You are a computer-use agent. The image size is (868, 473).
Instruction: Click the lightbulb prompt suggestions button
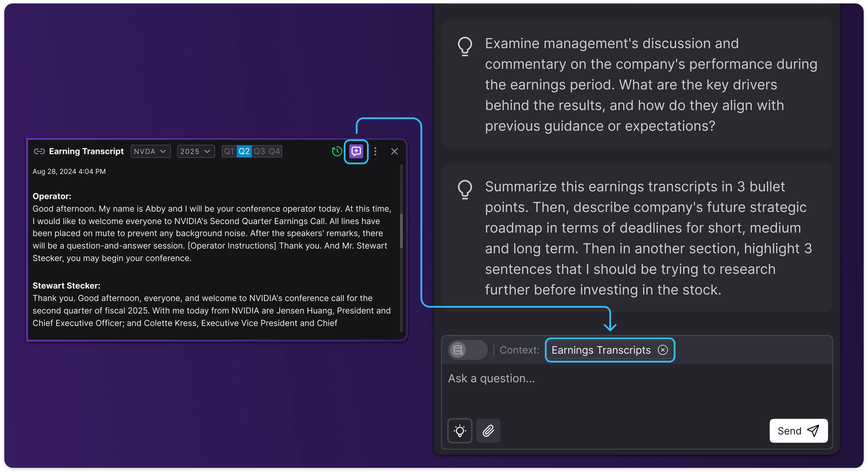click(460, 431)
